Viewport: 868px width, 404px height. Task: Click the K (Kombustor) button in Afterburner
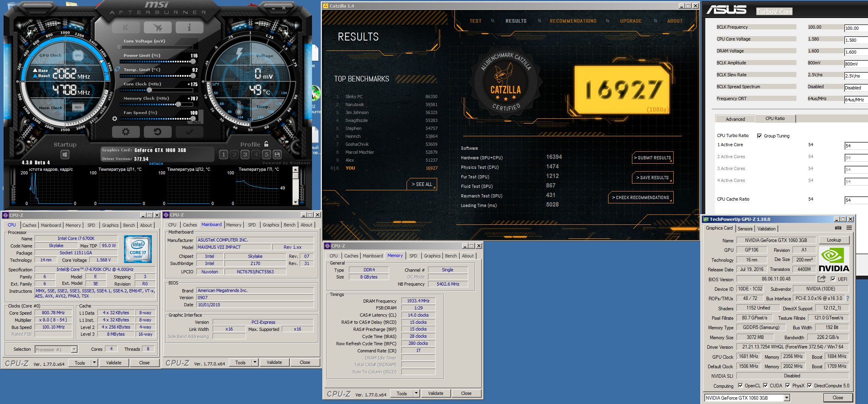click(x=126, y=27)
